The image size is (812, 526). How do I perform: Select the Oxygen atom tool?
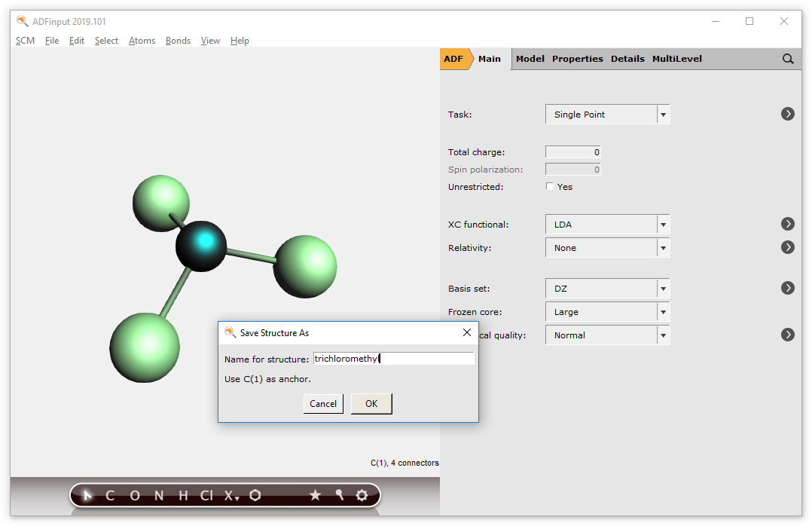[134, 495]
